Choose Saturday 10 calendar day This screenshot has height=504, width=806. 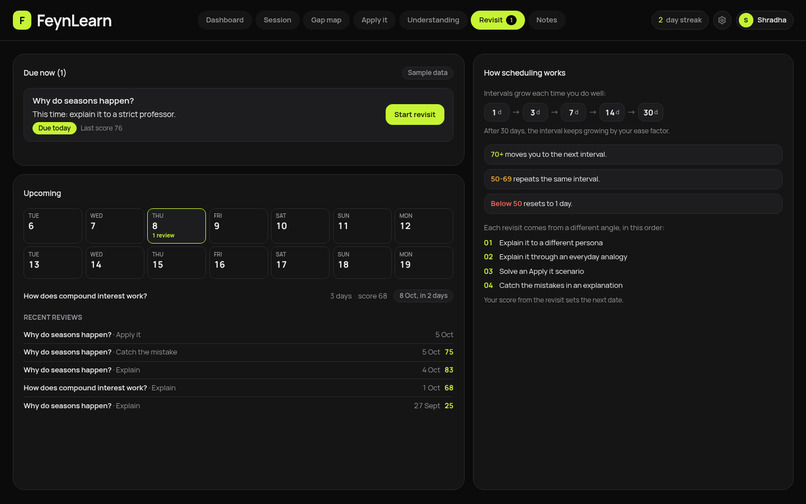(300, 226)
